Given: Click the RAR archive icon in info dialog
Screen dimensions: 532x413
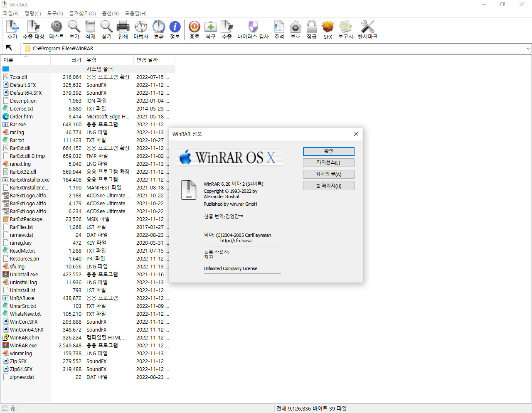Looking at the screenshot, I should pyautogui.click(x=189, y=190).
